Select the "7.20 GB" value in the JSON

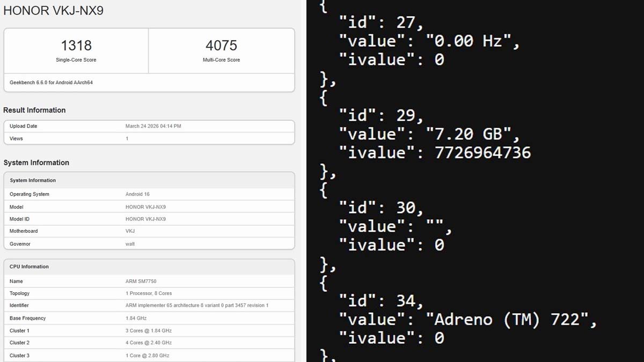472,134
